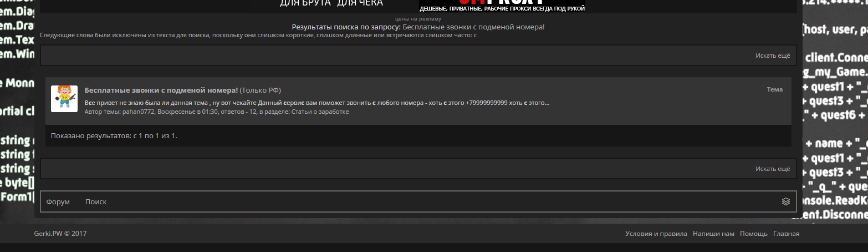Open "Условия и правила" footer link
This screenshot has width=868, height=252.
tap(656, 234)
